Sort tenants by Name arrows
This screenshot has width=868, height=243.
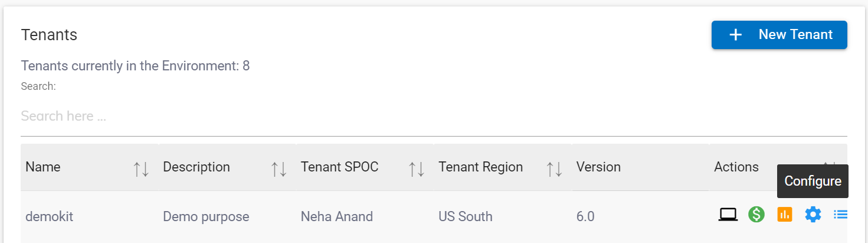point(141,170)
